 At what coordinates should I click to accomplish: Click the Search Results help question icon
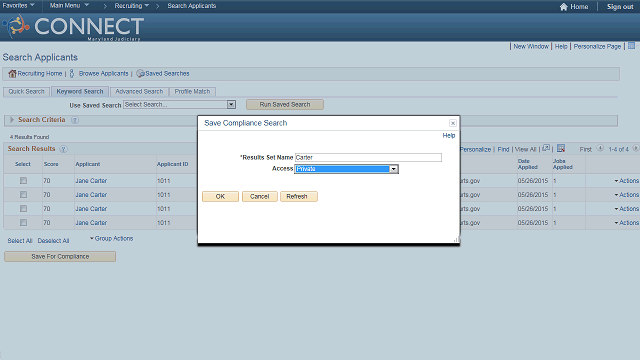click(63, 149)
